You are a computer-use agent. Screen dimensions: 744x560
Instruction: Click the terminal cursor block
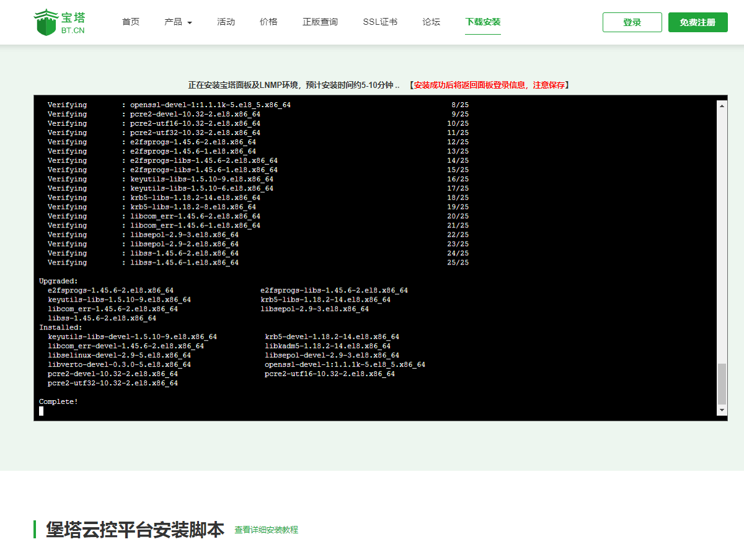pyautogui.click(x=42, y=411)
